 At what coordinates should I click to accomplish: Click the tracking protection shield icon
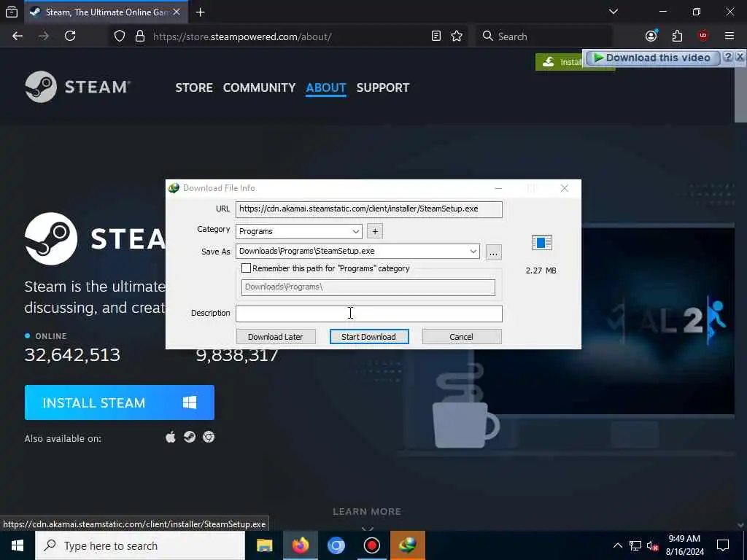120,36
